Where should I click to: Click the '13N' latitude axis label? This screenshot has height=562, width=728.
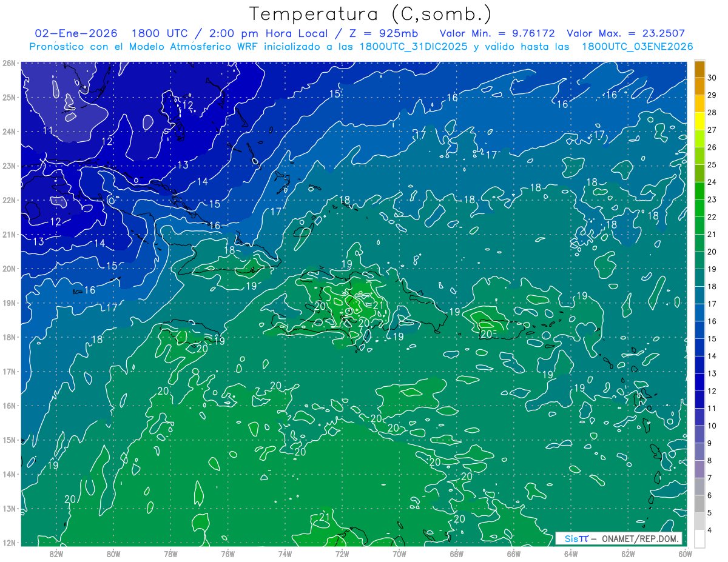pyautogui.click(x=9, y=508)
